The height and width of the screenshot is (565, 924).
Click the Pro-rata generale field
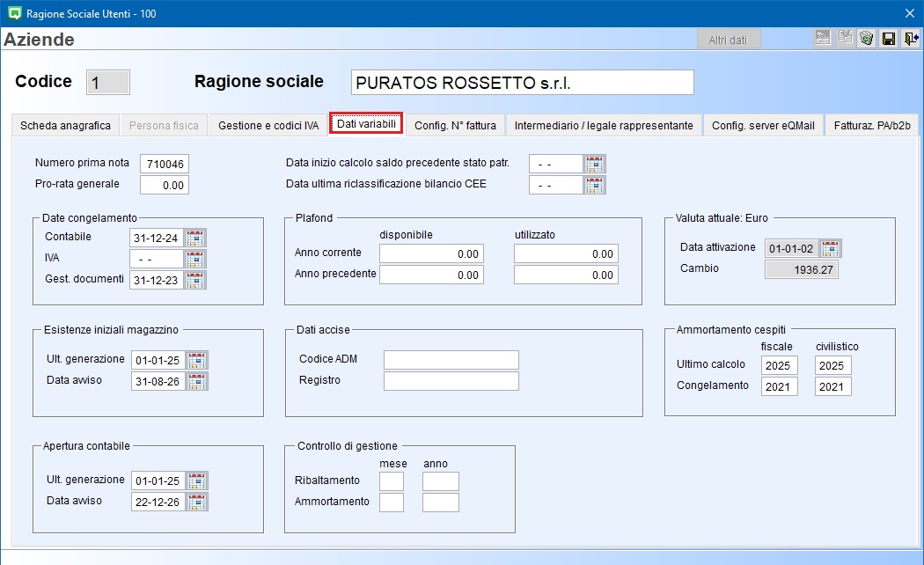click(165, 185)
